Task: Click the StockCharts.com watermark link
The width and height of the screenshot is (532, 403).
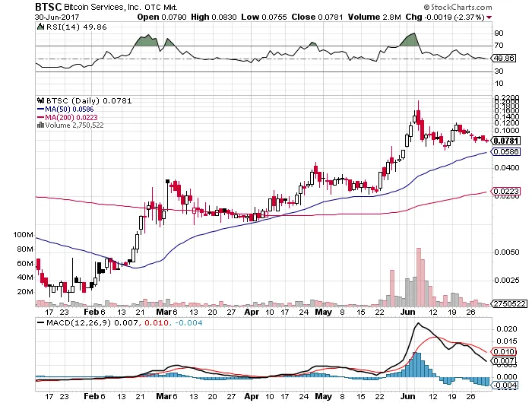Action: pos(458,7)
